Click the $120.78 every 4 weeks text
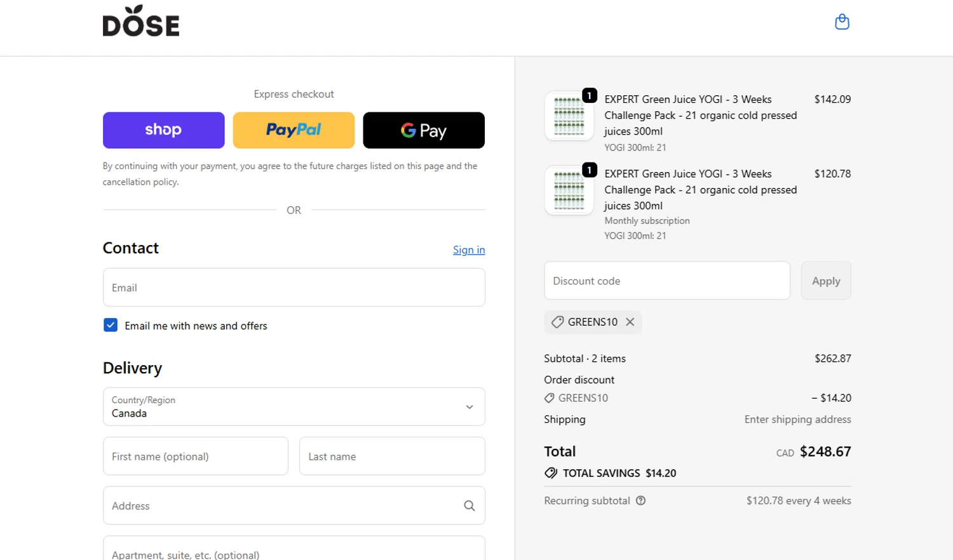Viewport: 953px width, 560px height. point(799,500)
